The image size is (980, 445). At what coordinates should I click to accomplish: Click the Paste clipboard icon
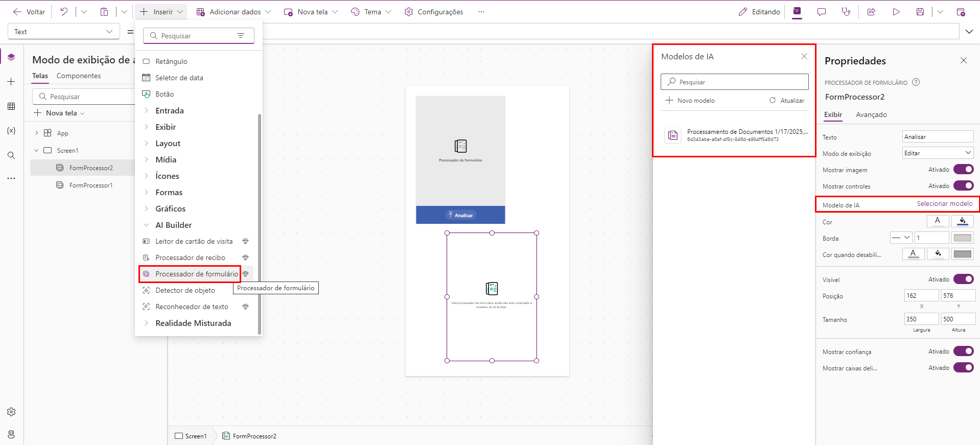[104, 12]
